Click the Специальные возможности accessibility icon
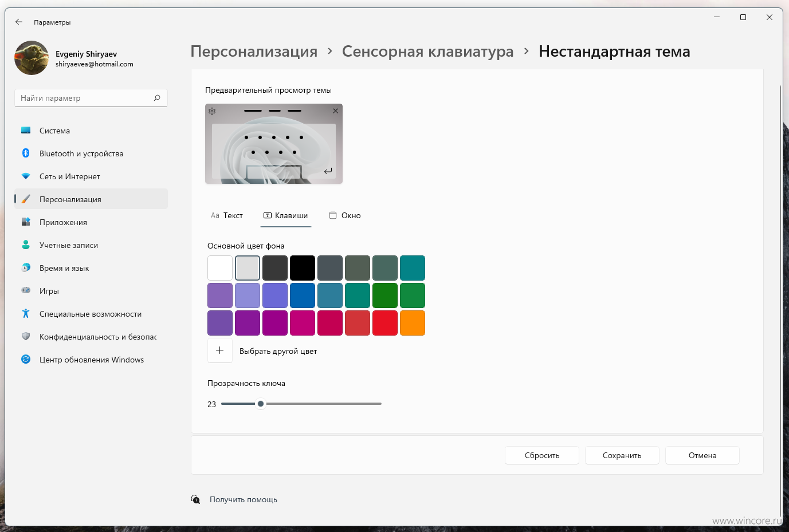 click(26, 313)
